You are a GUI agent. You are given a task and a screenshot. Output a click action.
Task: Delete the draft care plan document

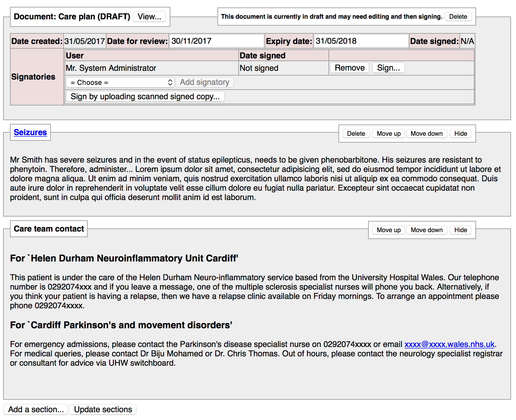[x=458, y=17]
